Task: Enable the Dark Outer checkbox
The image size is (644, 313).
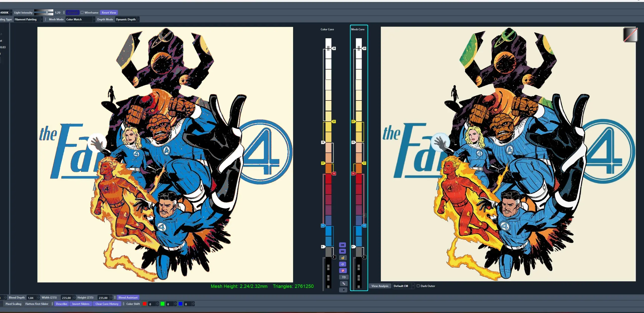Action: [x=418, y=286]
